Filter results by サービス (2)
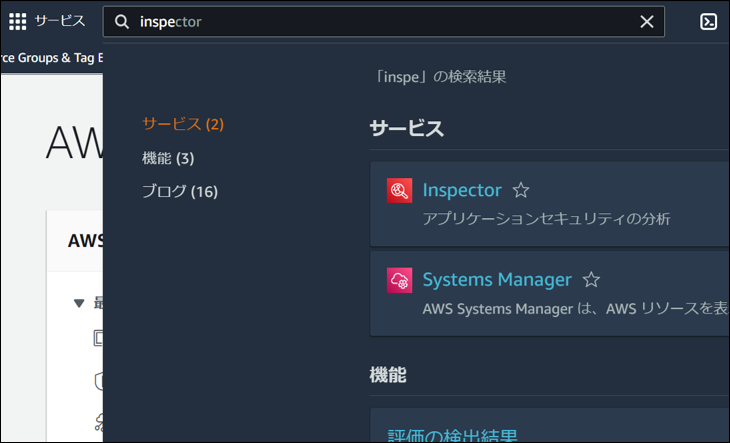The width and height of the screenshot is (730, 443). [183, 125]
